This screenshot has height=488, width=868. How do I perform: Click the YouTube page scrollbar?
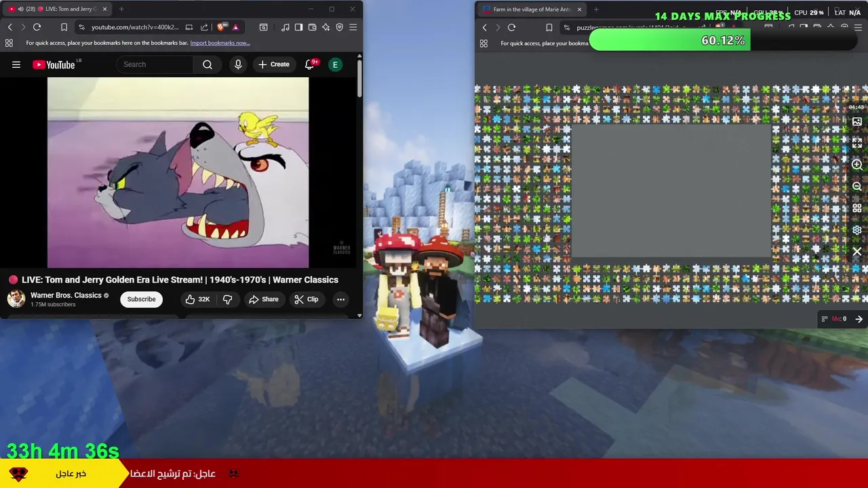click(x=359, y=77)
